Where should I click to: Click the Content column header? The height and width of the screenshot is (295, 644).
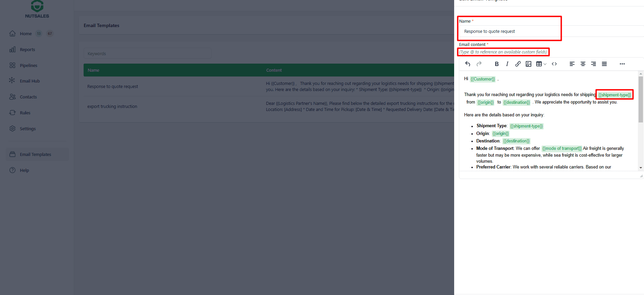[x=274, y=70]
